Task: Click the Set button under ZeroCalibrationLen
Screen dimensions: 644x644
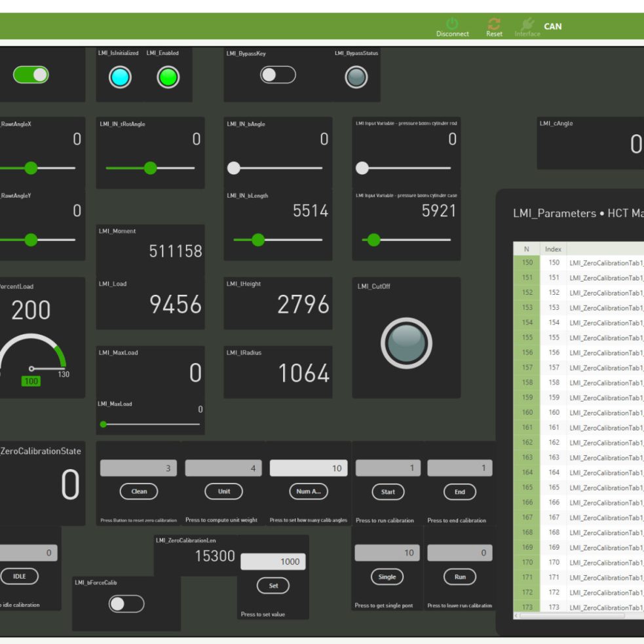Action: point(273,586)
